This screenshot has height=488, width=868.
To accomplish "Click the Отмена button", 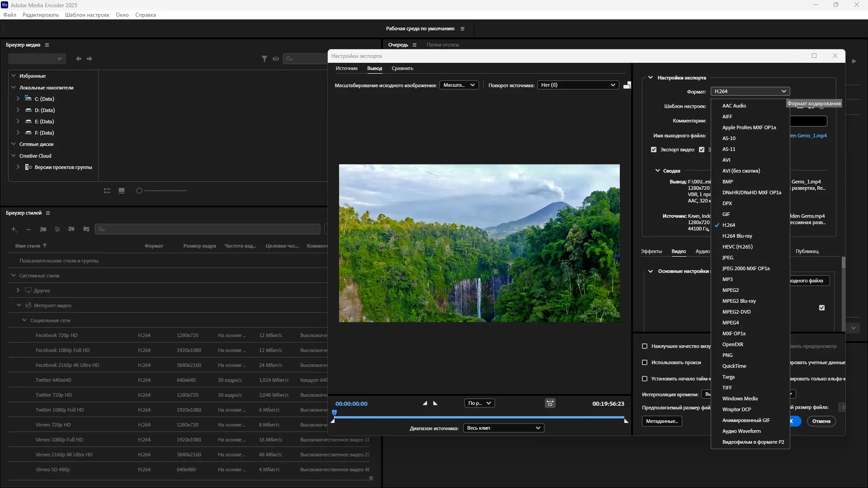I will tap(821, 421).
